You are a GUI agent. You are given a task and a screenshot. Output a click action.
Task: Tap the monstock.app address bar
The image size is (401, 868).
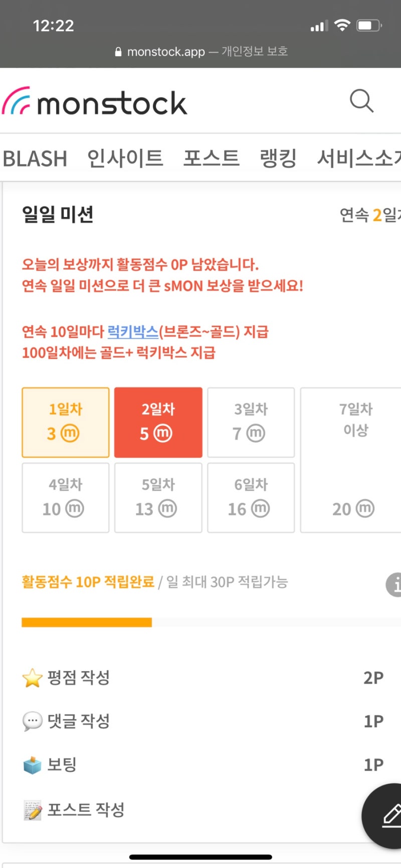[200, 51]
